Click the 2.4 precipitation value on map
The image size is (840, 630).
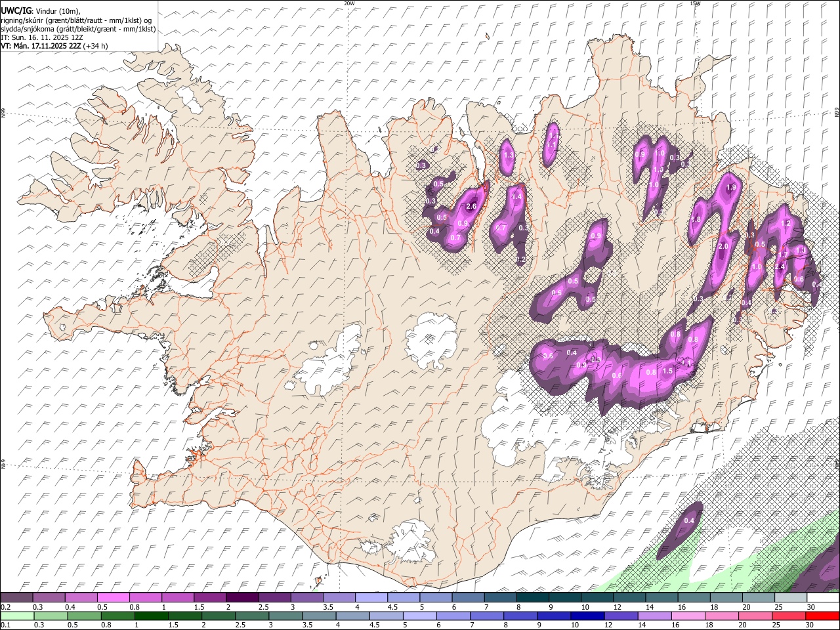(780, 267)
